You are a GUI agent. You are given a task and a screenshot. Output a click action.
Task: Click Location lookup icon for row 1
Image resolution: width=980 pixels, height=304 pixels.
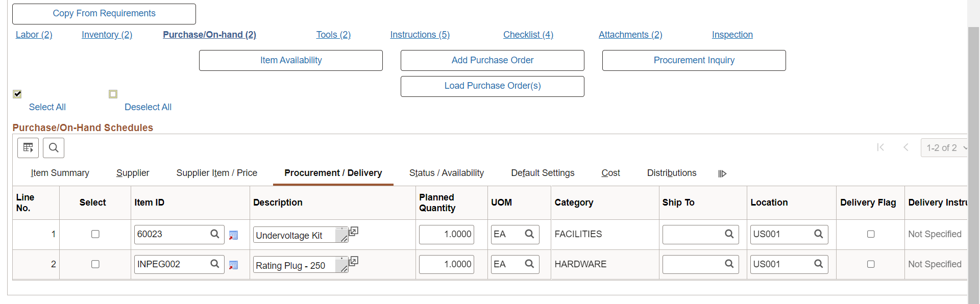819,234
